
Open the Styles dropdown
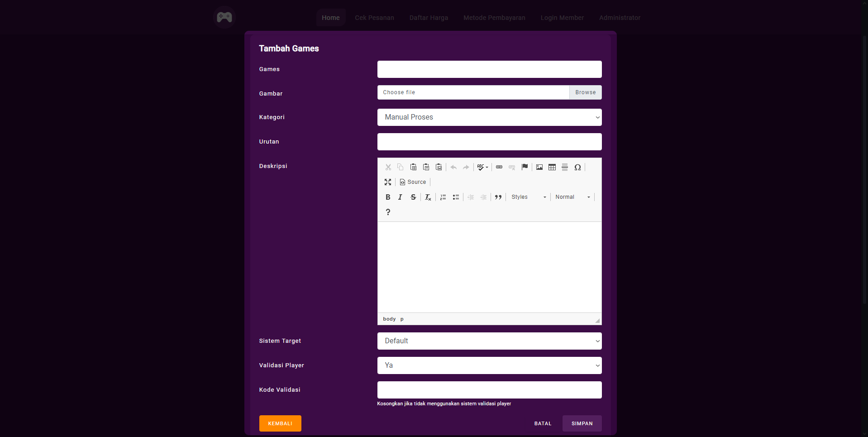pos(529,197)
